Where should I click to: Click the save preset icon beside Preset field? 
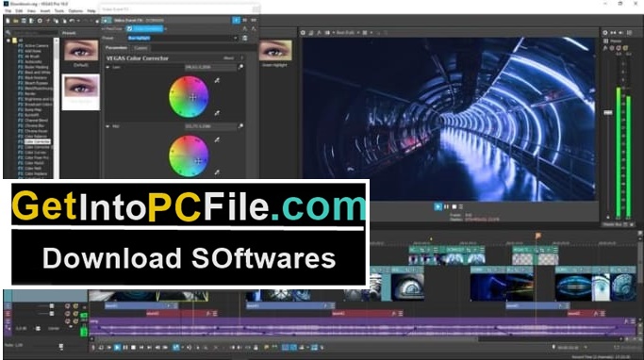245,39
